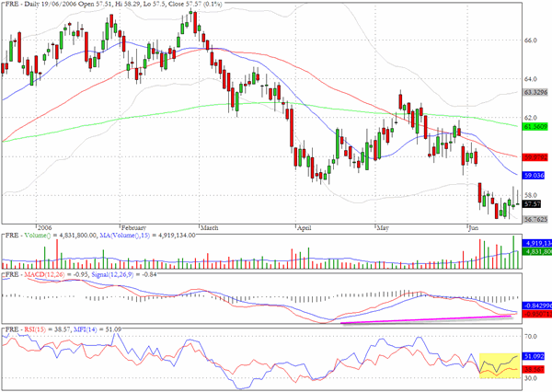
Task: Click the MA(Volume(),15) label
Action: pos(124,236)
